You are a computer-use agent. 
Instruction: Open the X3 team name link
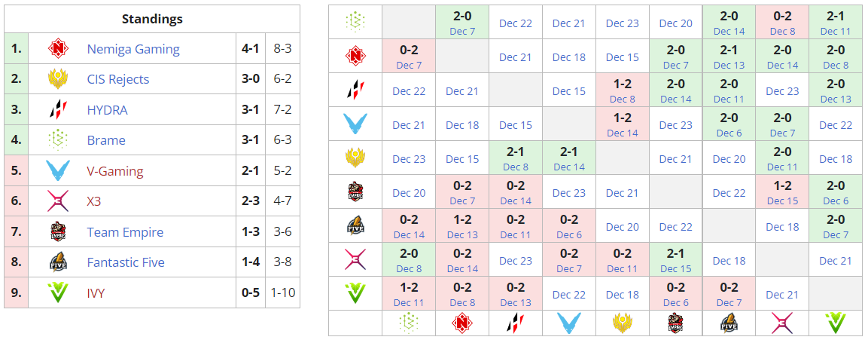(94, 201)
